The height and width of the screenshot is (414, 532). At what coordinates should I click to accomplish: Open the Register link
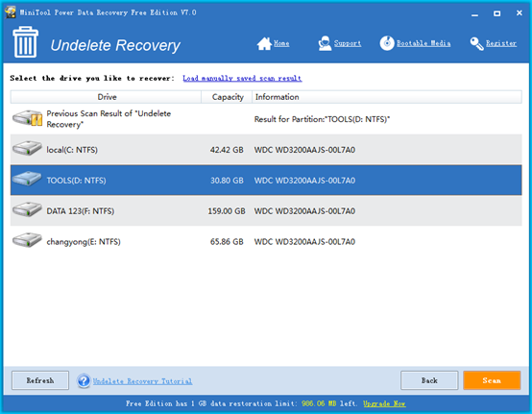click(x=501, y=43)
